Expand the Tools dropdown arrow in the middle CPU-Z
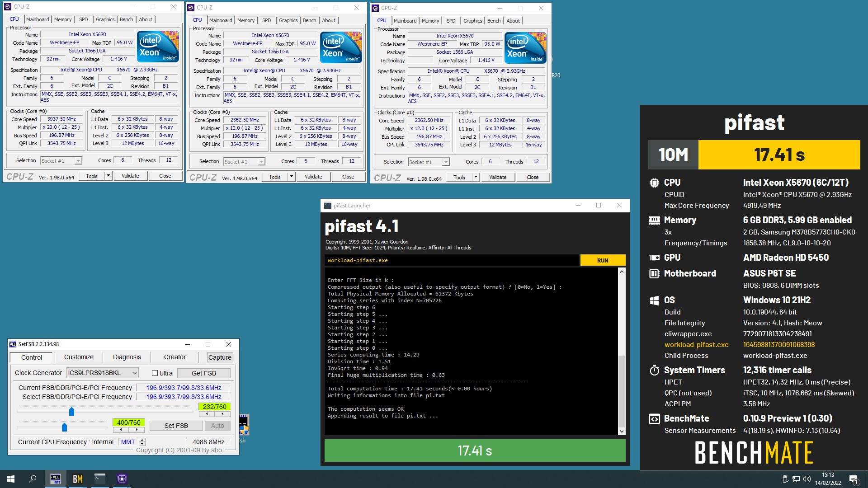868x488 pixels. click(x=291, y=177)
